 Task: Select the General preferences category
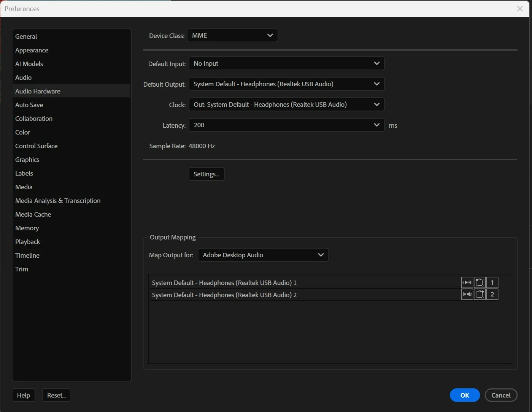coord(71,36)
